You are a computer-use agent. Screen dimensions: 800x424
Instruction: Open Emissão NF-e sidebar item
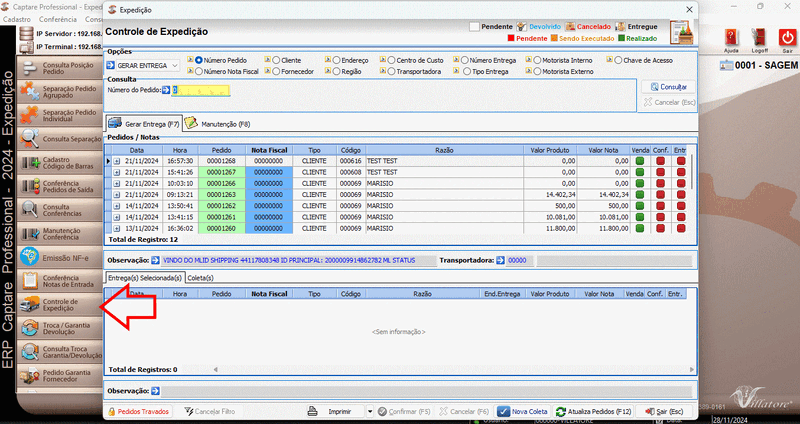pyautogui.click(x=60, y=258)
